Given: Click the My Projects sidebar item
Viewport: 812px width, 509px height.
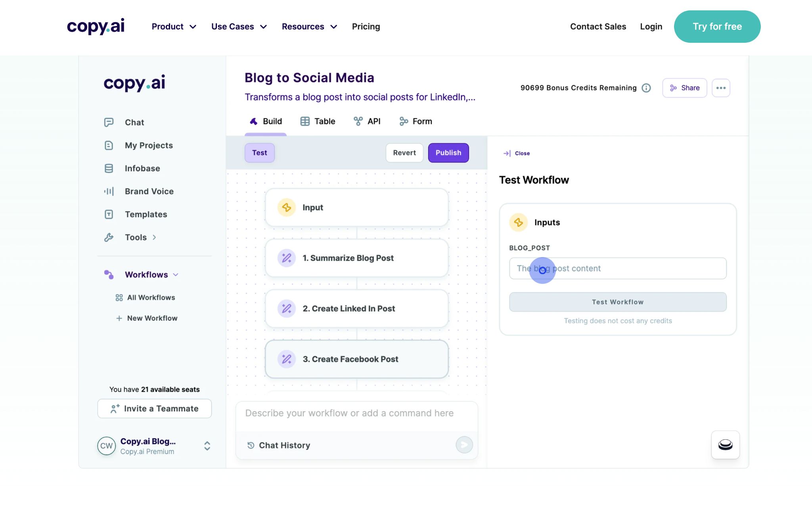Looking at the screenshot, I should (148, 145).
